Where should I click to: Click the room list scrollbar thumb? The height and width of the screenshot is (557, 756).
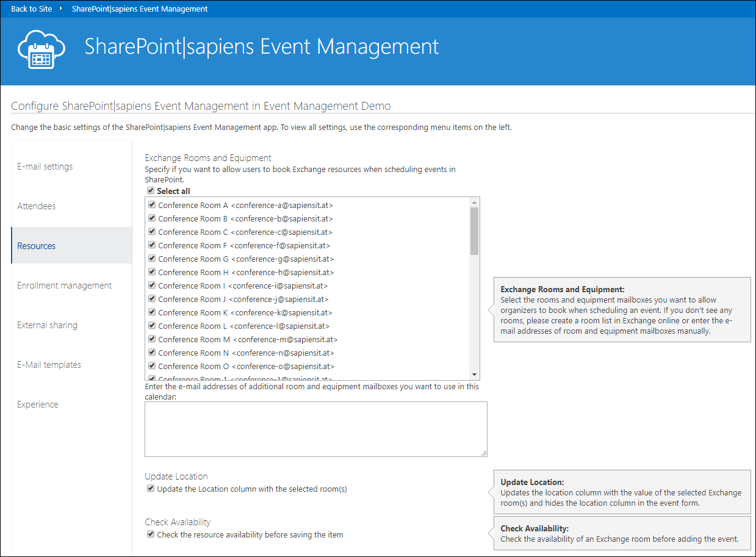click(474, 231)
